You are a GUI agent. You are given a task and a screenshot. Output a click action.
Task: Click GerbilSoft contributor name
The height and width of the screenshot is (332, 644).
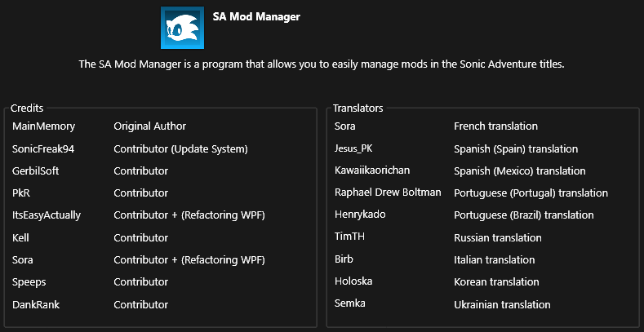pos(36,171)
